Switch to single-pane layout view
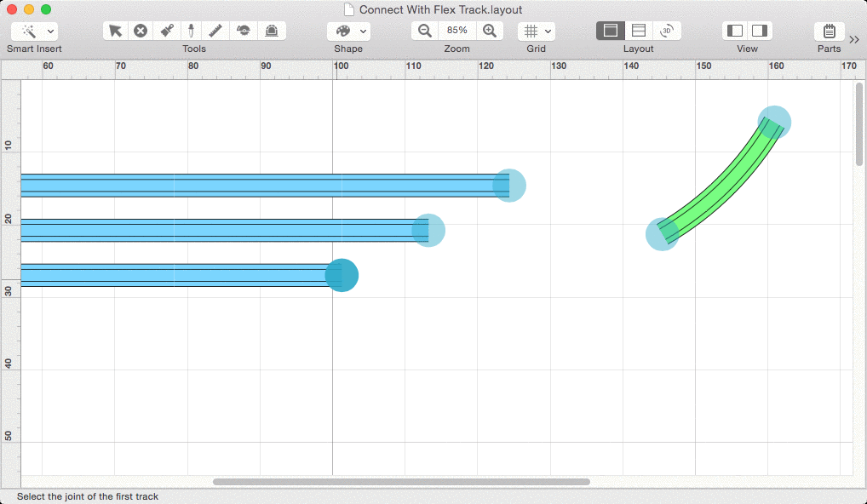The image size is (867, 504). point(610,31)
